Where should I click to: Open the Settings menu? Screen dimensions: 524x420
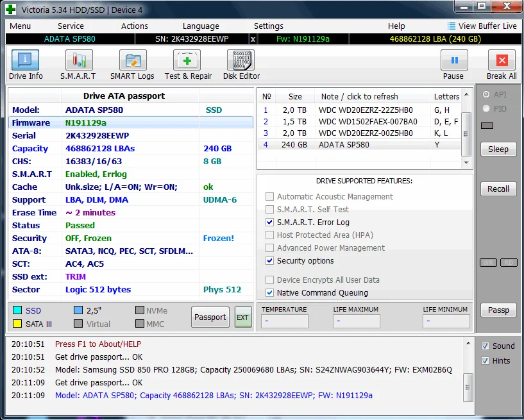tap(268, 26)
